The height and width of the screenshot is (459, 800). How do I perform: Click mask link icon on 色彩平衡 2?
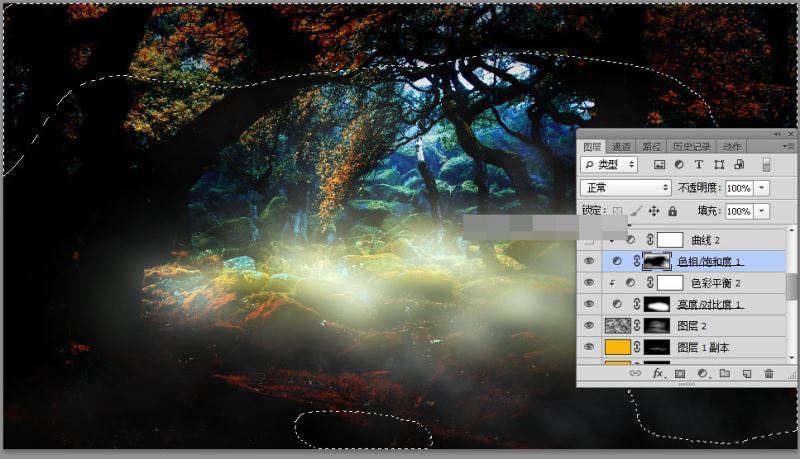tap(650, 283)
